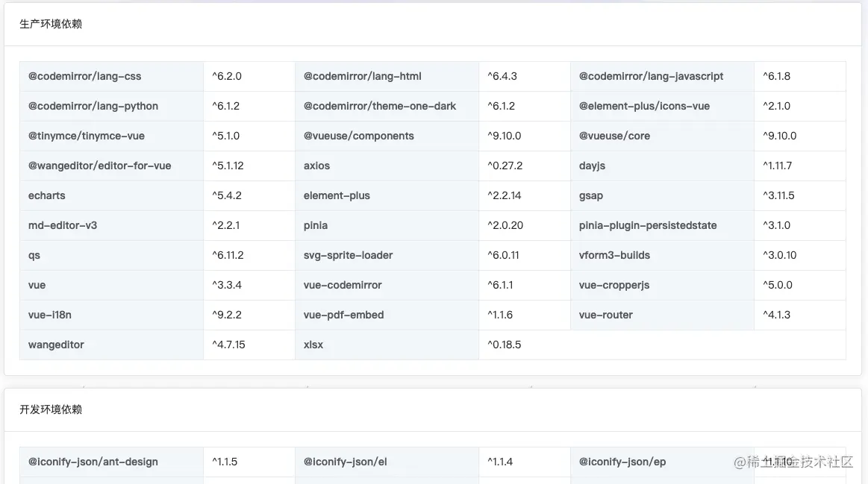Select the @tinymce/tinymce-vue entry
The image size is (868, 484).
click(87, 136)
